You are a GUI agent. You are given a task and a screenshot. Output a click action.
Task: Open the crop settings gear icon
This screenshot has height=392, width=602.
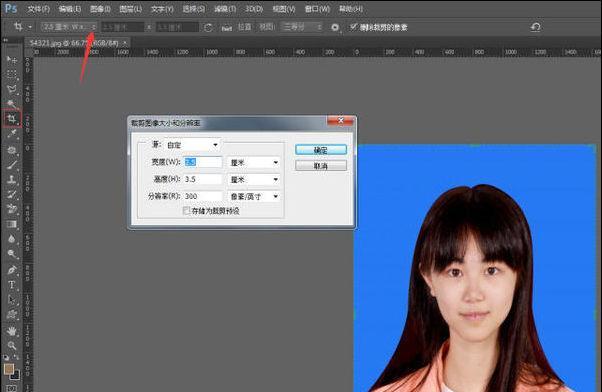tap(335, 27)
